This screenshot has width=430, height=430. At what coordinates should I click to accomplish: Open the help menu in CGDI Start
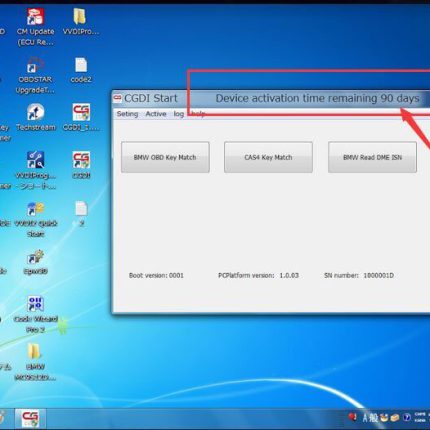[198, 114]
